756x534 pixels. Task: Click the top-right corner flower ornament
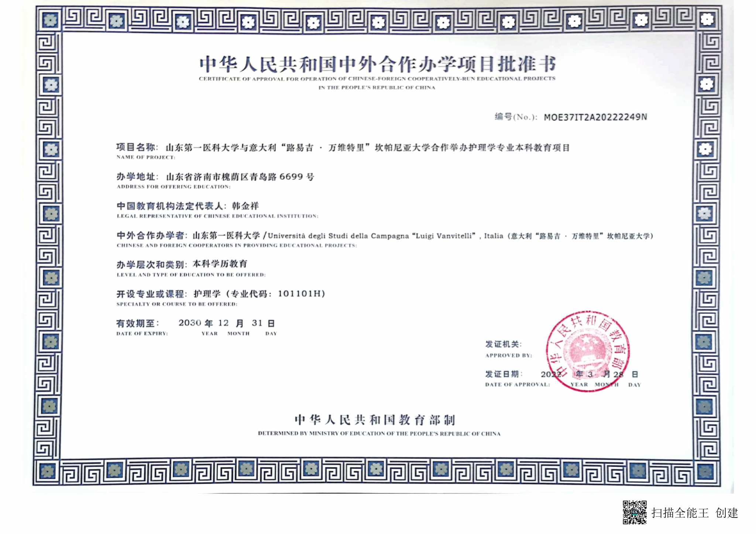[x=707, y=19]
